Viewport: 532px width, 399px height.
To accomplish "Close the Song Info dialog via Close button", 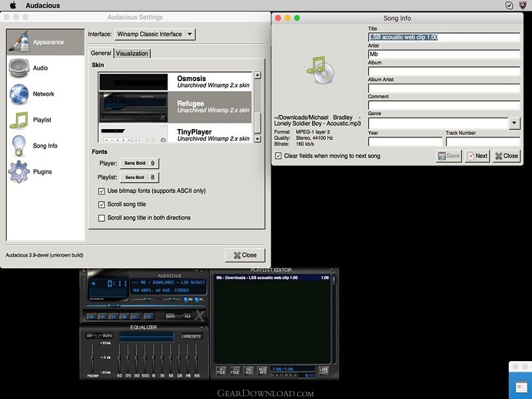I will [x=507, y=156].
